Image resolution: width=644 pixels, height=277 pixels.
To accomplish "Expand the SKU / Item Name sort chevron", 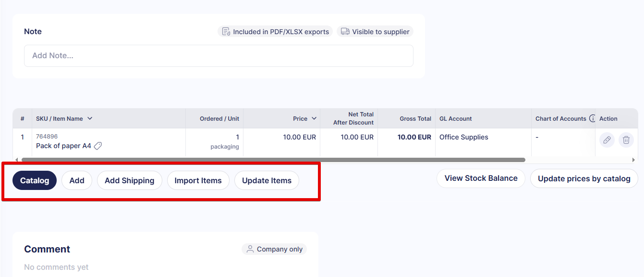I will [90, 119].
